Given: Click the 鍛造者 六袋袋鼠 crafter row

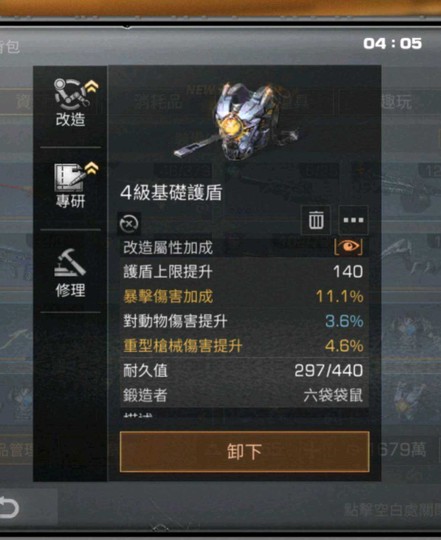Looking at the screenshot, I should [x=244, y=395].
